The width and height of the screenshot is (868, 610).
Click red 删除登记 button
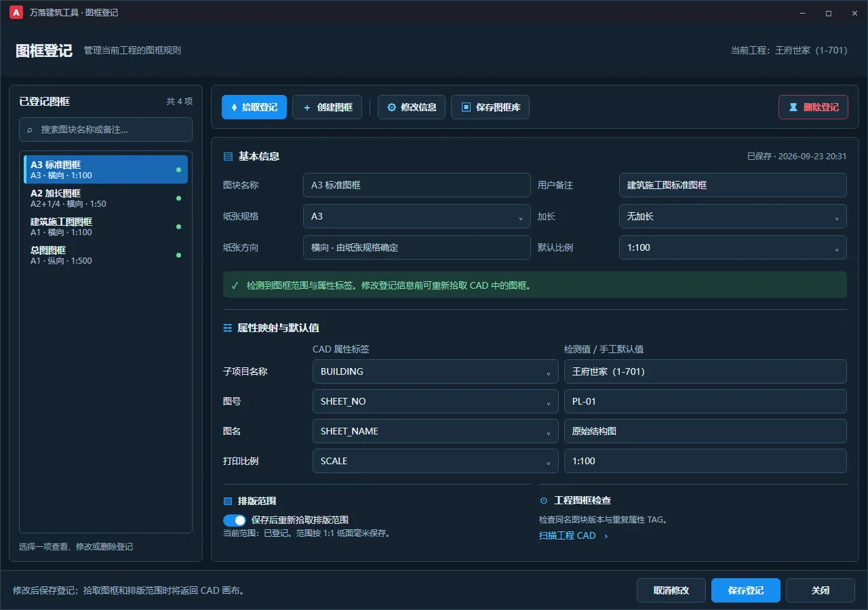(813, 107)
